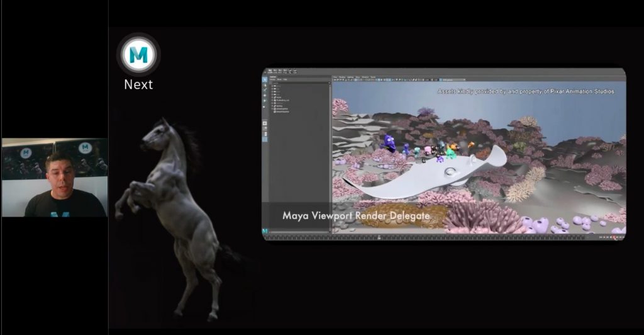Image resolution: width=644 pixels, height=335 pixels.
Task: Pick the Lasso select tool in toolbox
Action: [265, 86]
